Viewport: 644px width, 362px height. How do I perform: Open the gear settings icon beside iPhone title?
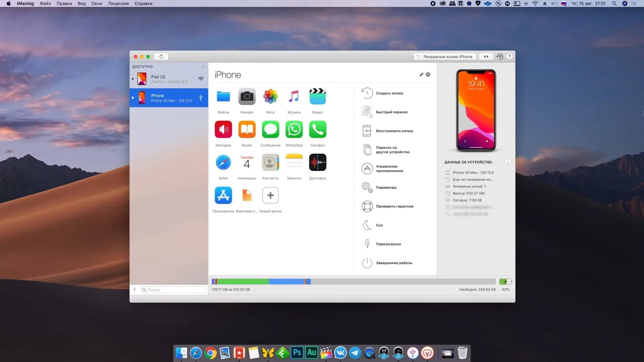click(x=428, y=74)
